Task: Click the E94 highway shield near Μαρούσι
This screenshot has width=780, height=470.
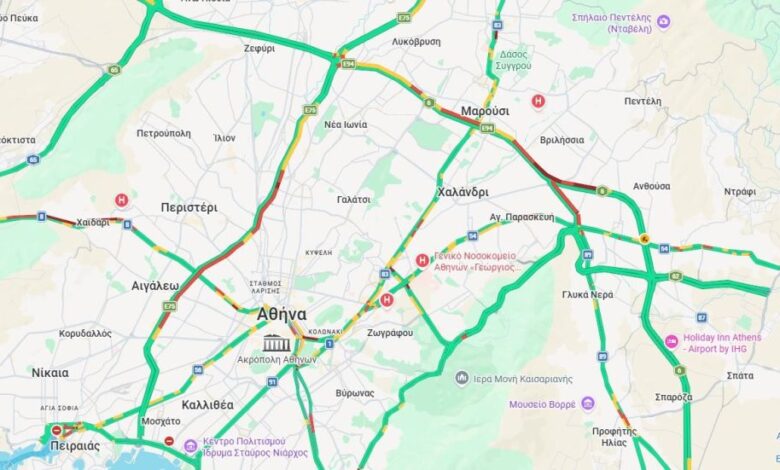Action: pos(488,128)
